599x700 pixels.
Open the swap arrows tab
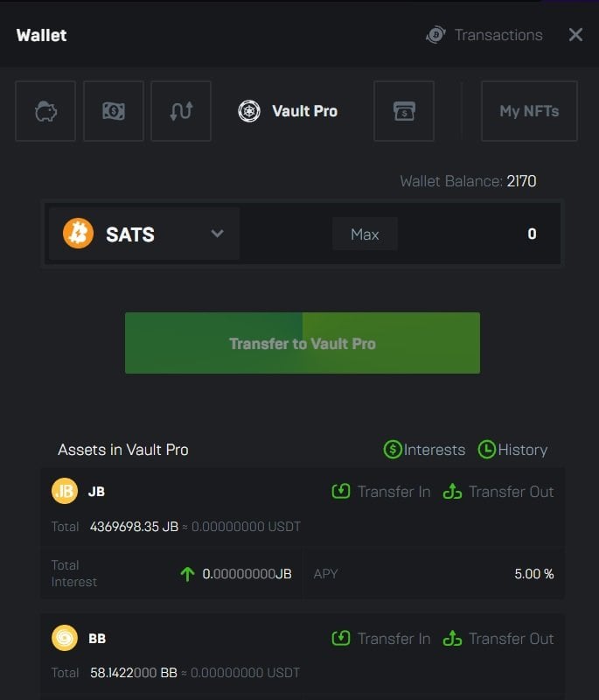(181, 111)
